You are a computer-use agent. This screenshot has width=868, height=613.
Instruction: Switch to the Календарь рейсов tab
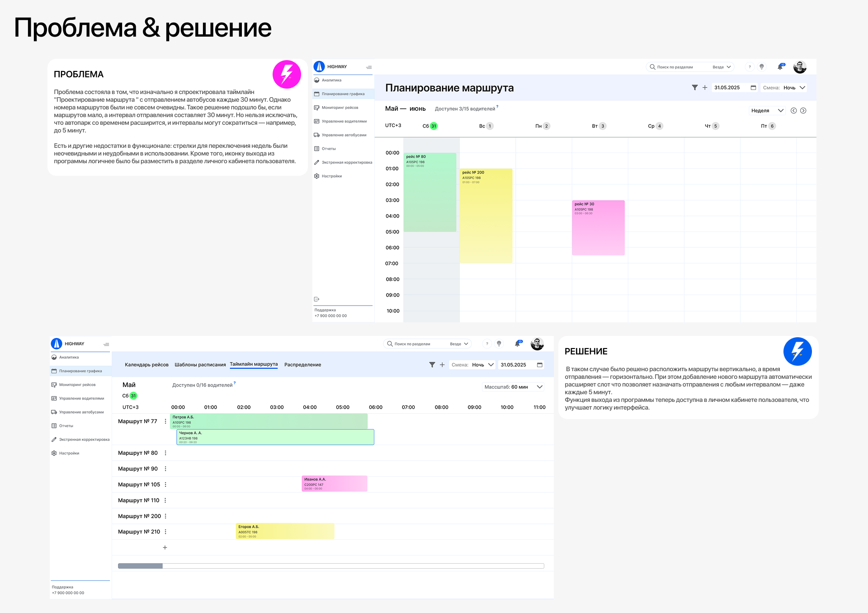(x=146, y=364)
